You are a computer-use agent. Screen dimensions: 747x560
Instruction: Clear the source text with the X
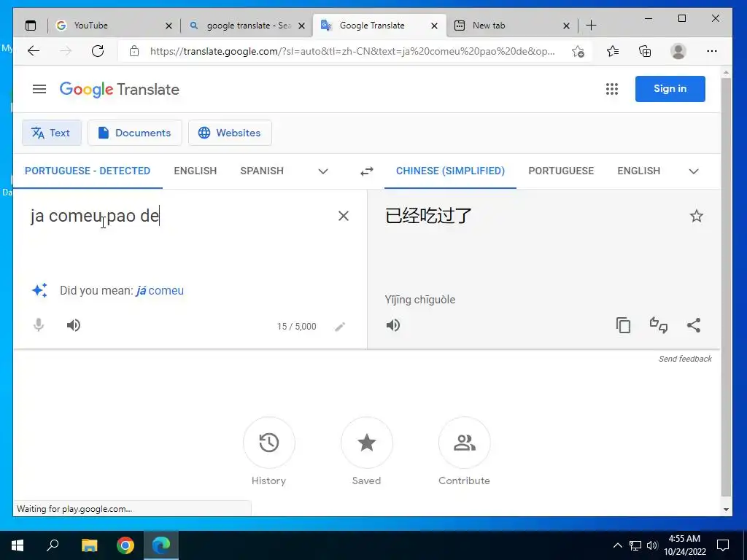tap(344, 216)
